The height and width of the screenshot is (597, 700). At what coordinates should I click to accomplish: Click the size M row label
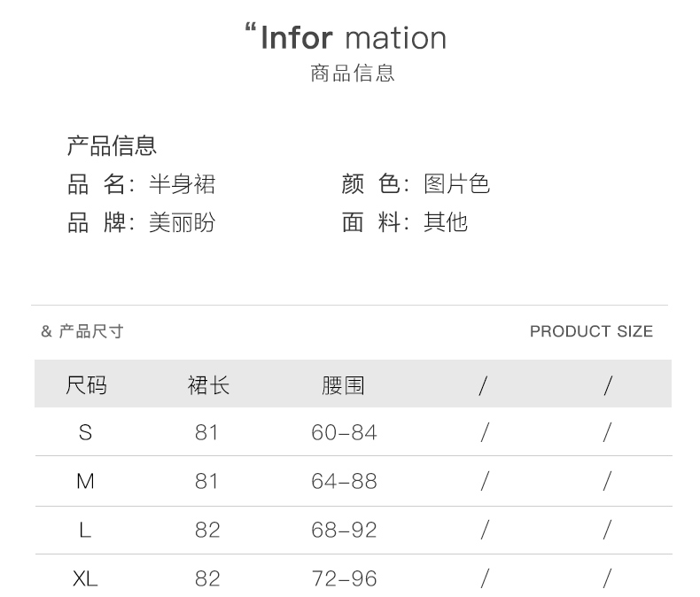(85, 481)
